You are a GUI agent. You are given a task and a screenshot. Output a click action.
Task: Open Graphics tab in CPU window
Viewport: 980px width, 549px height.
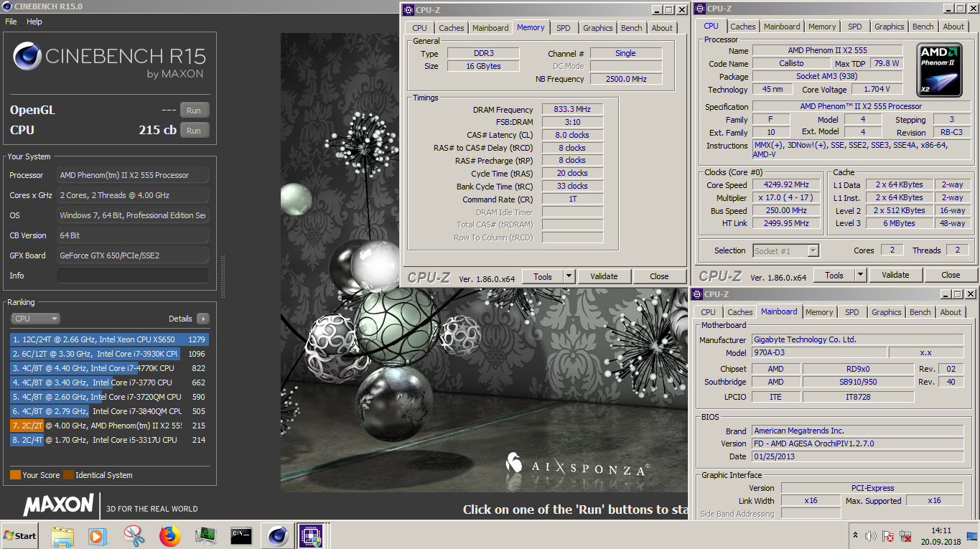[x=890, y=27]
